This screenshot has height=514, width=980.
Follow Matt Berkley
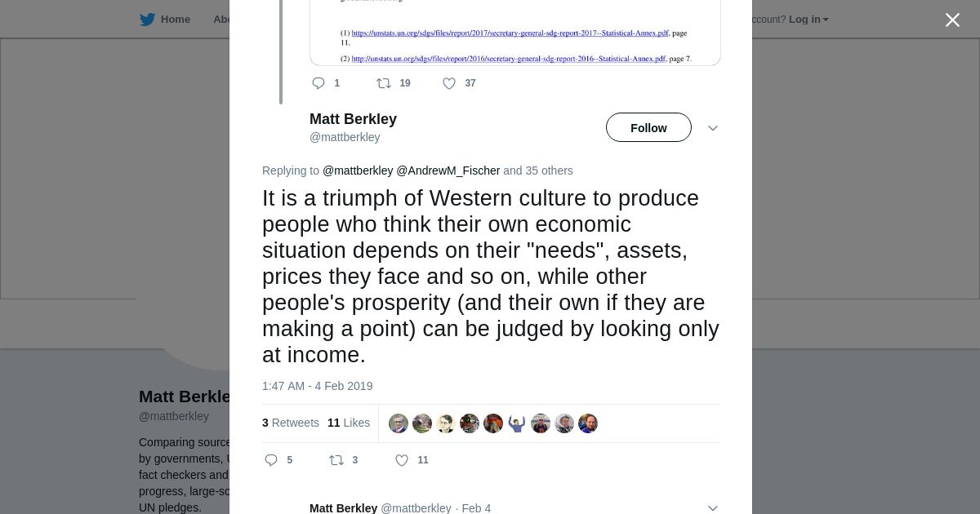click(x=648, y=128)
